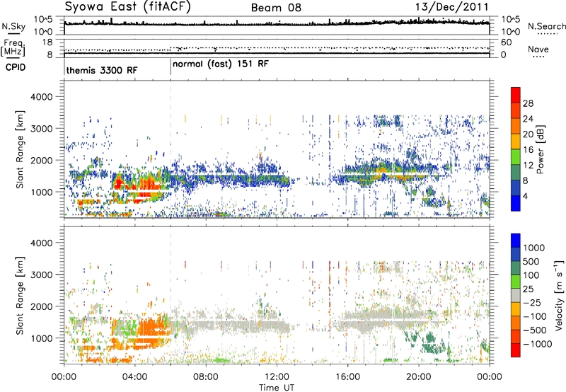Viewport: 566px width, 392px height.
Task: Click the '20:00' time tick label
Action: click(x=418, y=377)
